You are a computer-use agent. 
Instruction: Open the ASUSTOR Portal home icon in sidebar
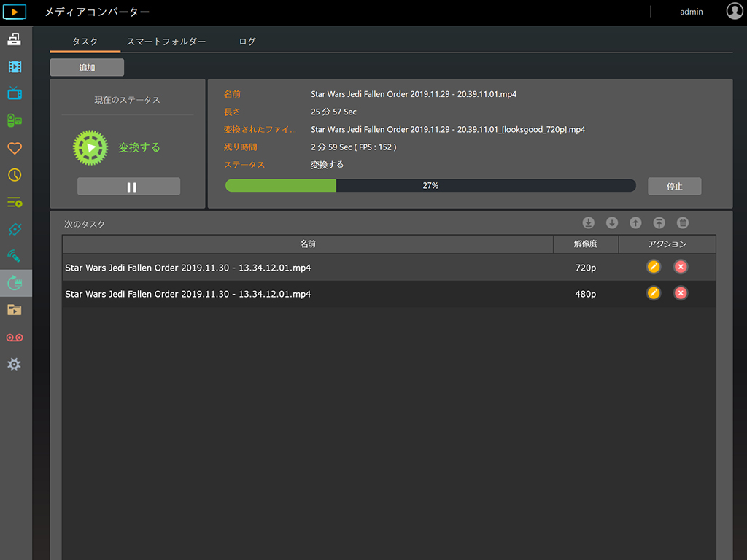coord(15,39)
